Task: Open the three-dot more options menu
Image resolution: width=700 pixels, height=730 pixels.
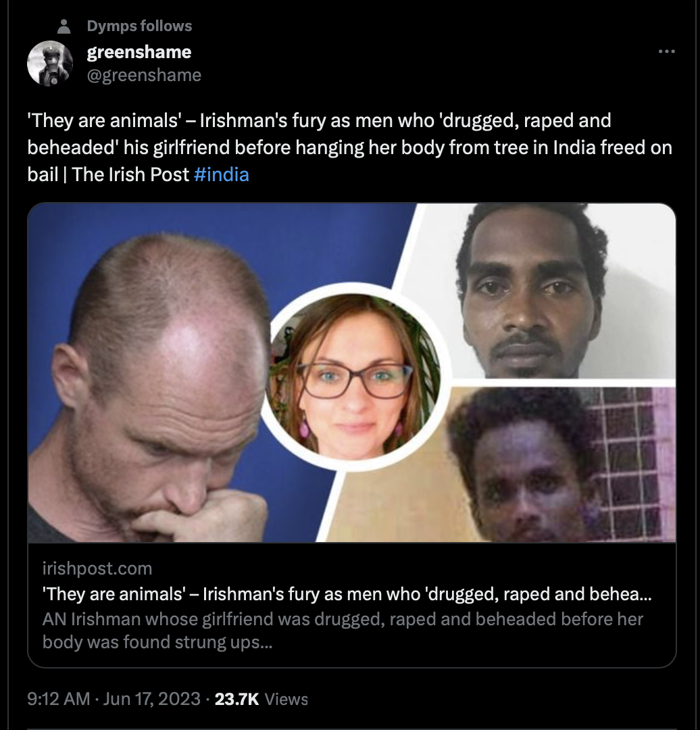Action: tap(666, 51)
